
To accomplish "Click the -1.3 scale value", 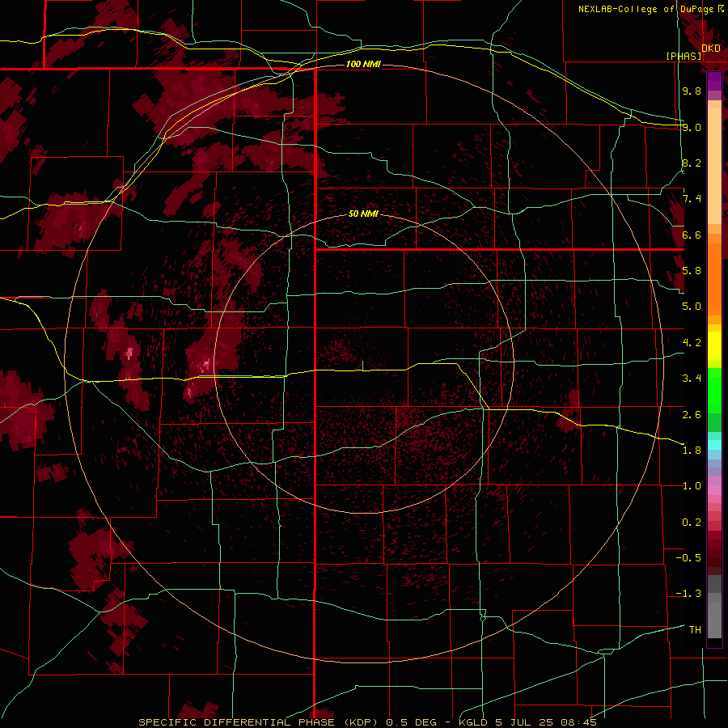I will (688, 594).
